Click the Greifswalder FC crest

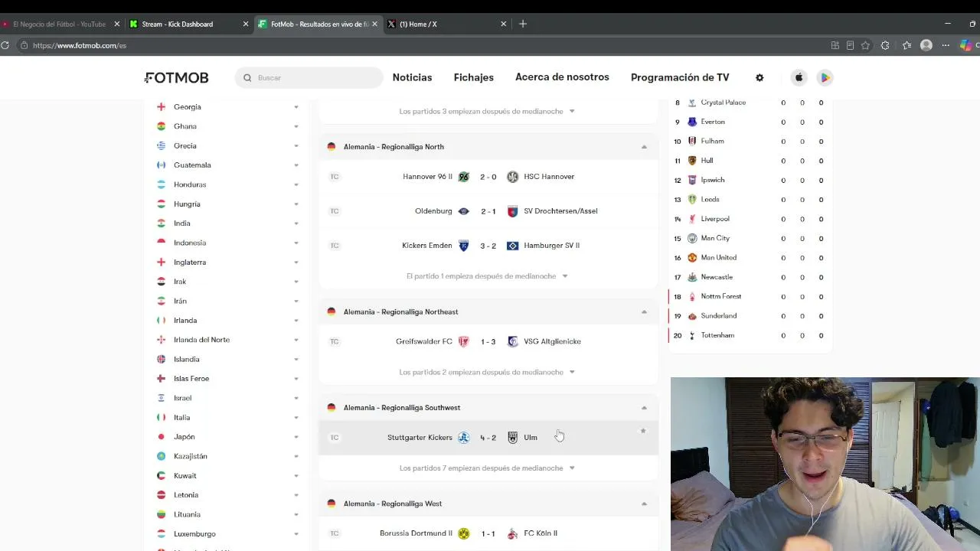[x=463, y=341]
